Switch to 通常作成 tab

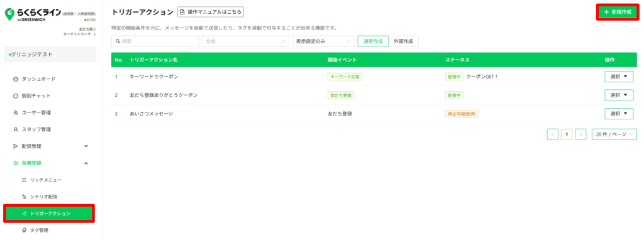point(373,41)
